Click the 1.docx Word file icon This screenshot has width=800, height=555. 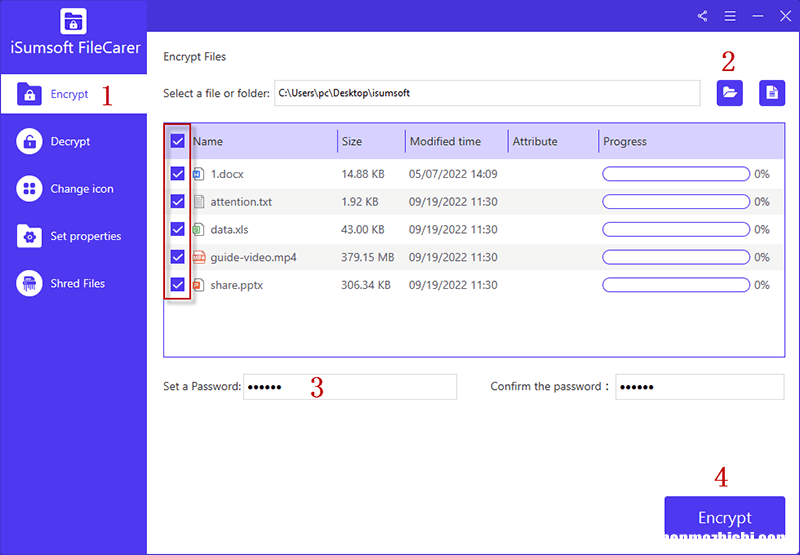(198, 174)
